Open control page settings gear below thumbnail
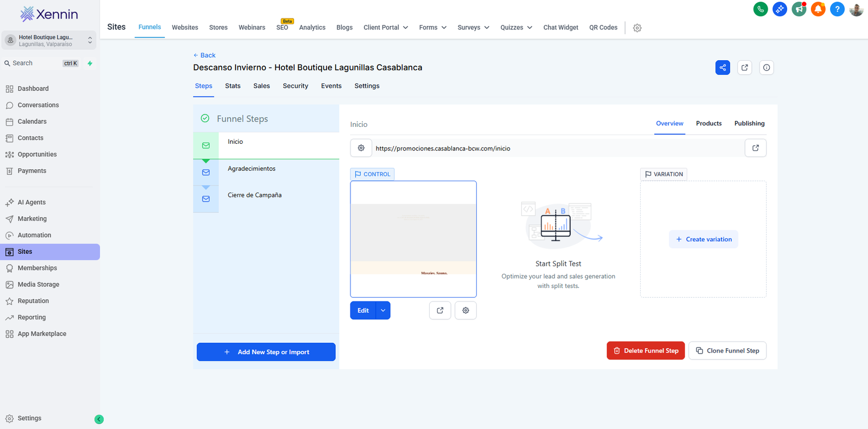Image resolution: width=868 pixels, height=429 pixels. coord(465,310)
